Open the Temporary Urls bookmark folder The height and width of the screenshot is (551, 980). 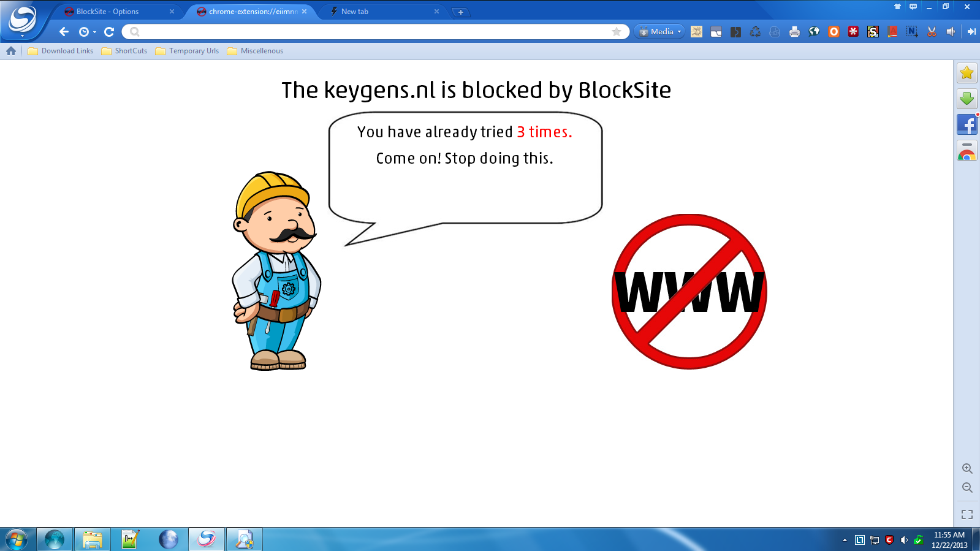click(x=187, y=51)
